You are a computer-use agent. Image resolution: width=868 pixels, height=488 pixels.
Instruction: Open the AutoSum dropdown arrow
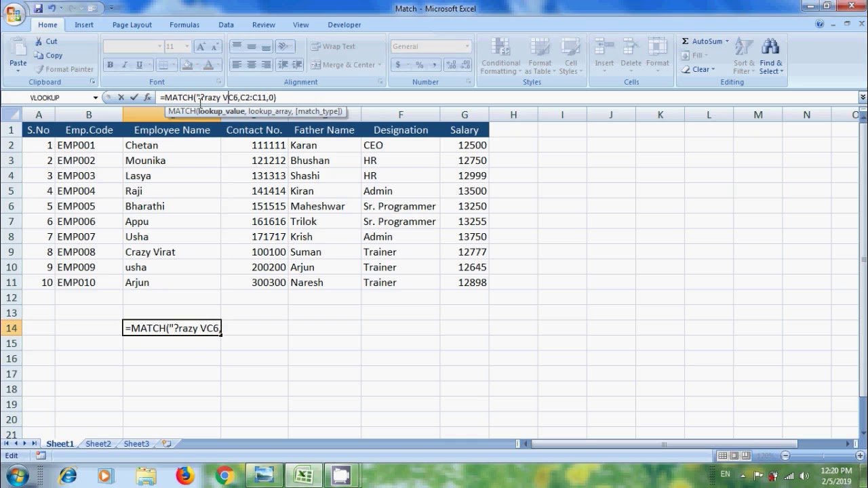click(727, 41)
